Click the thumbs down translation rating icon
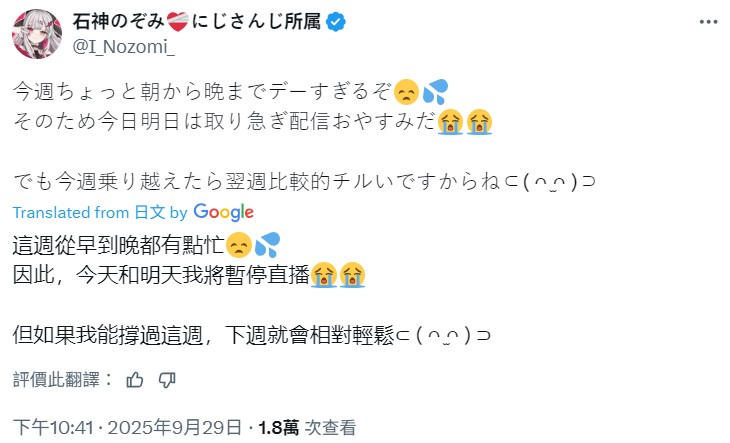 coord(167,379)
